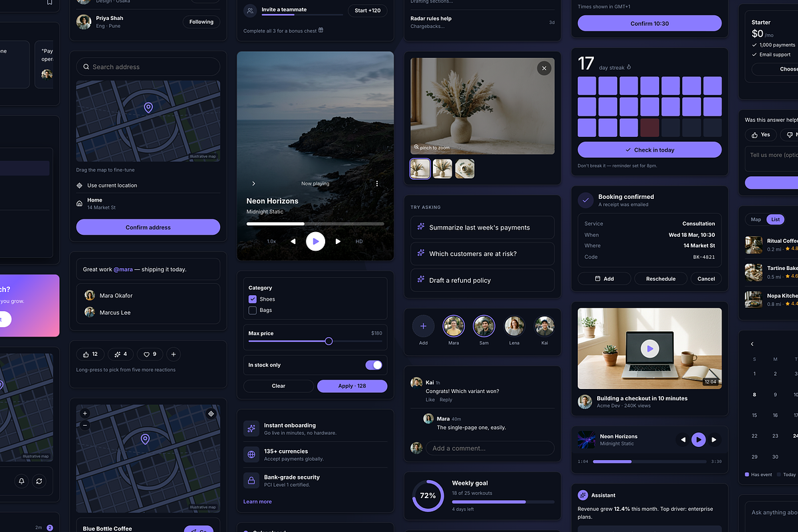The image size is (798, 532).
Task: Click the locate-me target on lower map
Action: click(211, 414)
